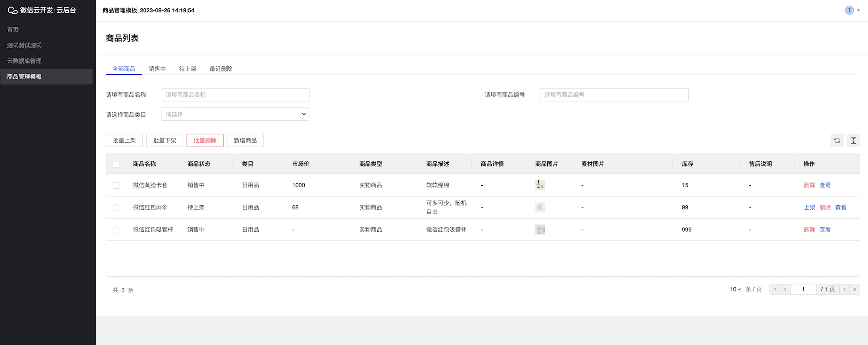Toggle the select-all header checkbox

[116, 164]
